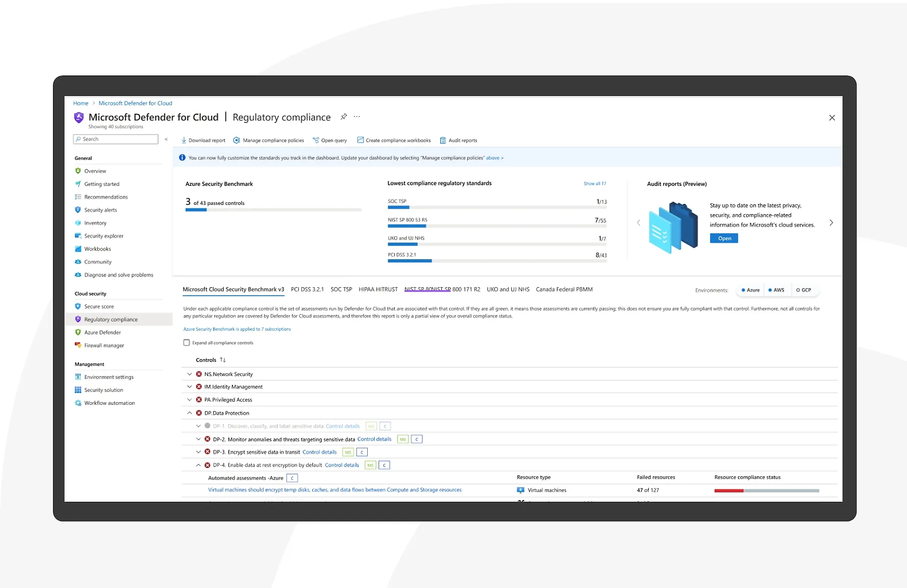Click Azure Security Benchmark applied to subscriptions link
This screenshot has width=907, height=588.
point(237,329)
